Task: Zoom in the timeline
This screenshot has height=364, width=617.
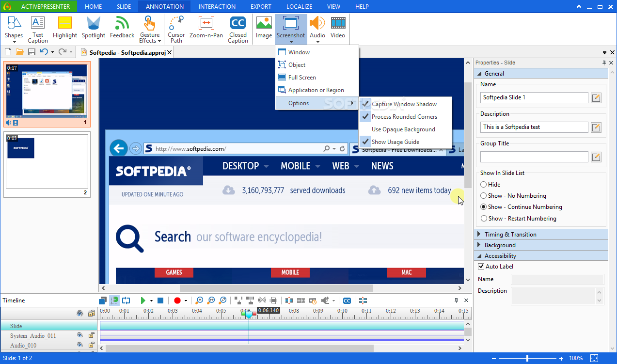Action: tap(199, 301)
